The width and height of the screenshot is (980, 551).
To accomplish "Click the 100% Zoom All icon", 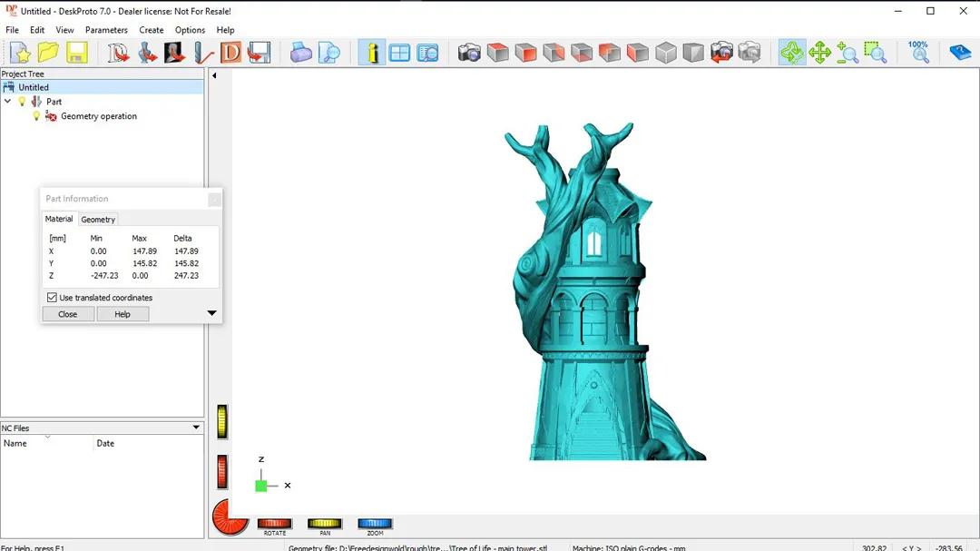I will coord(918,53).
